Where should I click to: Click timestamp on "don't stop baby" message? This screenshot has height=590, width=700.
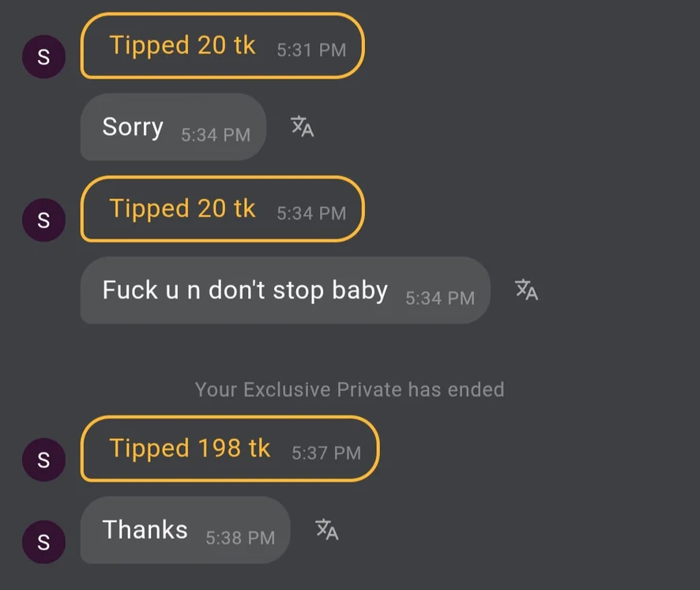(440, 298)
